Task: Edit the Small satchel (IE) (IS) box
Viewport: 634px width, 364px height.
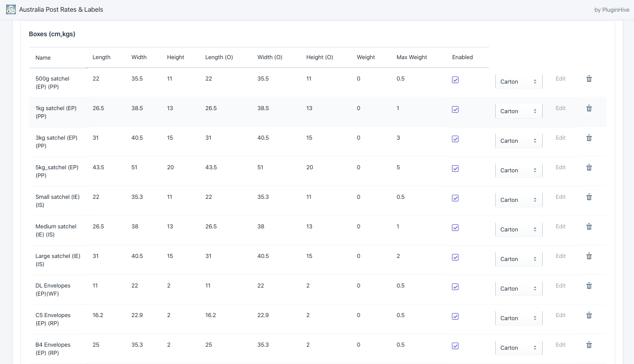Action: point(561,197)
